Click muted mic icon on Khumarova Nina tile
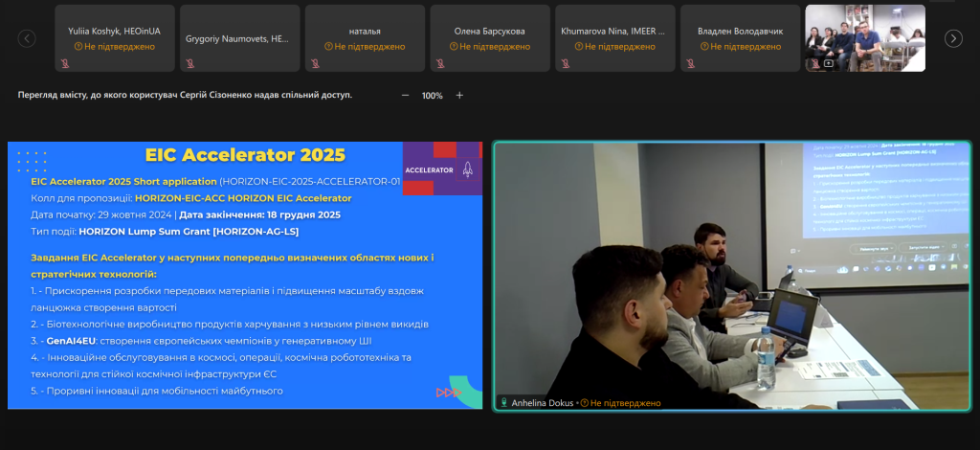 (x=565, y=63)
